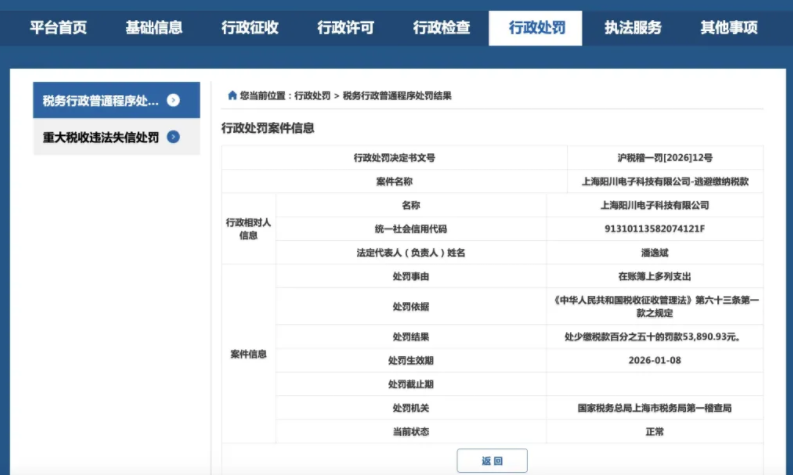Image resolution: width=793 pixels, height=475 pixels.
Task: Click the decision number 沪税稽一罚[2026]12号
Action: tap(665, 158)
